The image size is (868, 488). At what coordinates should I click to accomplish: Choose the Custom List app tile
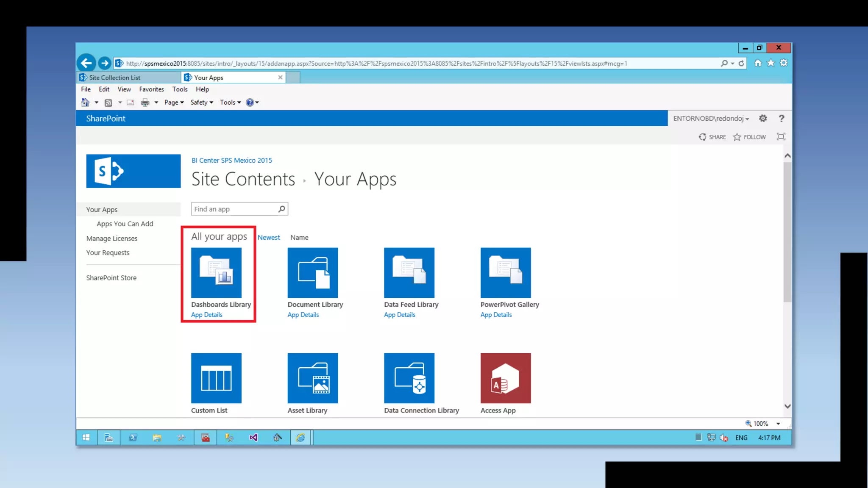coord(216,378)
